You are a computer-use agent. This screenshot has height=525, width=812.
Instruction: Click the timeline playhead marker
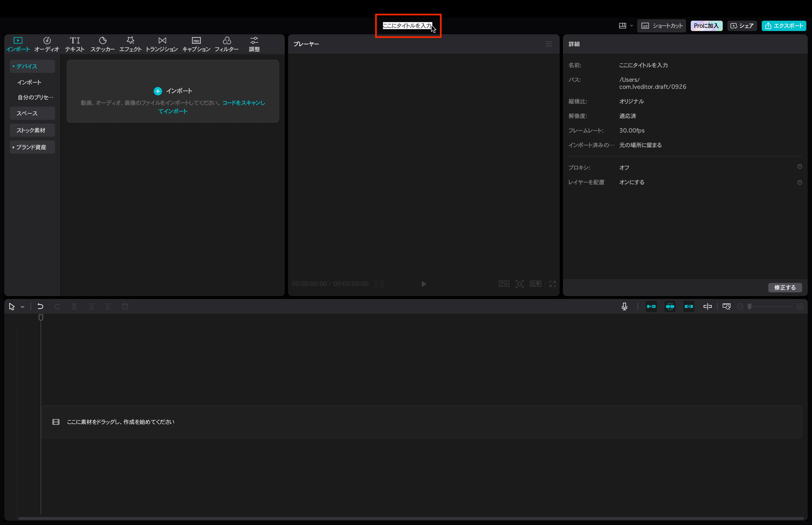(41, 317)
